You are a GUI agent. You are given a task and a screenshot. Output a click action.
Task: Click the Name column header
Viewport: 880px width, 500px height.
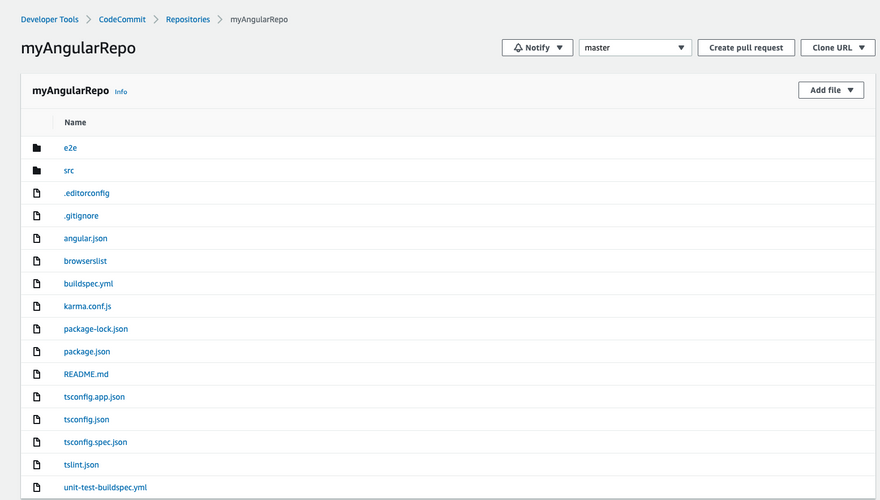tap(75, 122)
